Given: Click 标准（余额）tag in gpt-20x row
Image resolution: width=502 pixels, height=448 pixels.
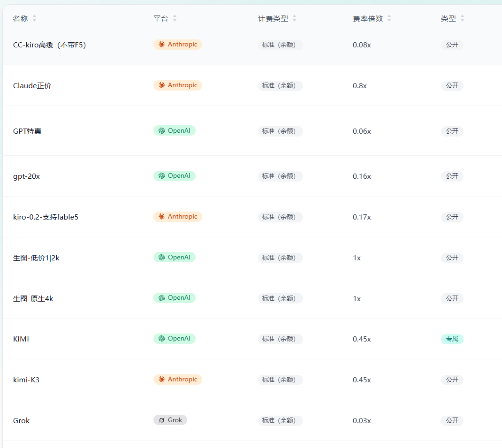Looking at the screenshot, I should click(281, 176).
